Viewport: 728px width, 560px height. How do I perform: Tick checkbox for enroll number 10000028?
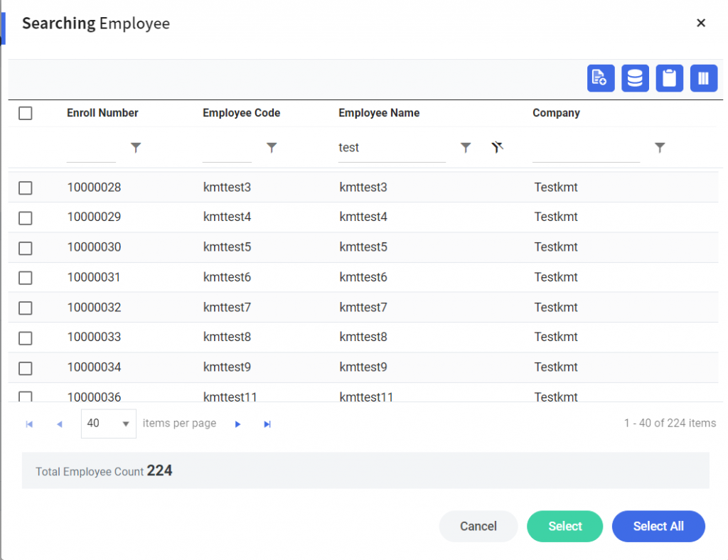pos(26,188)
